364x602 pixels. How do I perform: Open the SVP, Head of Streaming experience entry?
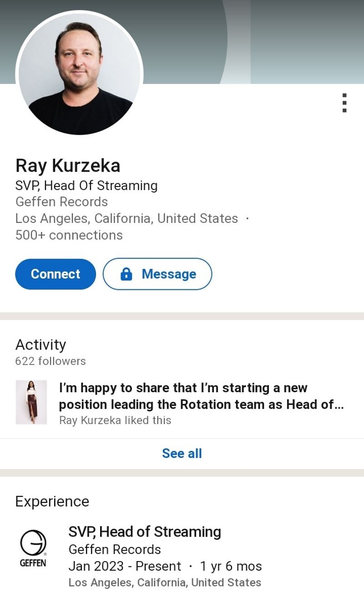(x=145, y=531)
